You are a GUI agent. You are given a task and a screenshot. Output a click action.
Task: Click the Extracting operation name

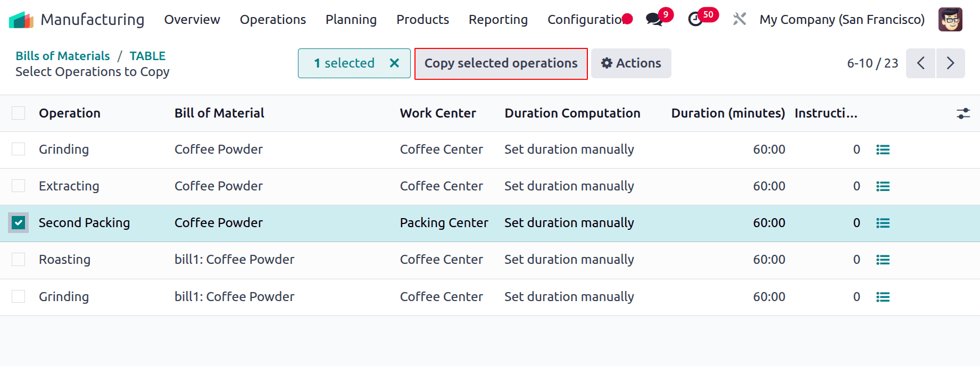[x=69, y=186]
